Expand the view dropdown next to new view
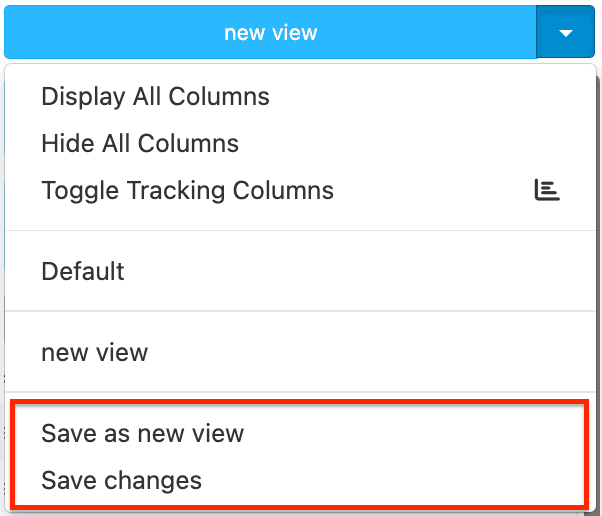 [x=566, y=33]
